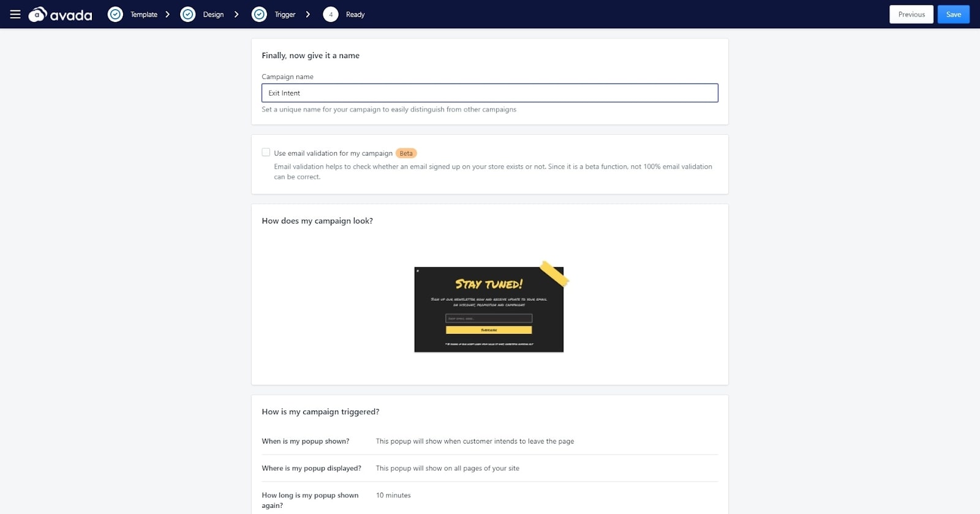Click the step 4 circle icon
The width and height of the screenshot is (980, 514).
pyautogui.click(x=331, y=14)
